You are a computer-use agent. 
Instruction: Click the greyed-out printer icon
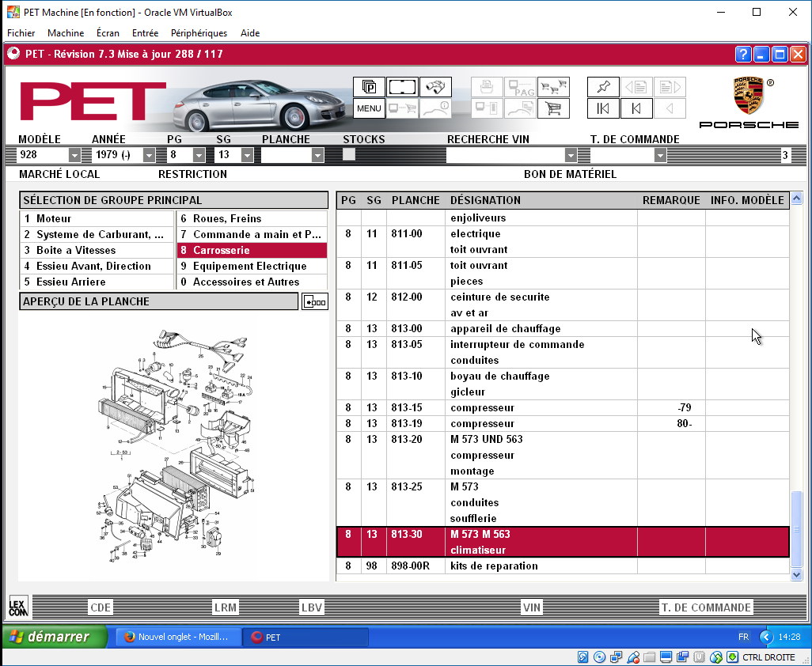[487, 87]
